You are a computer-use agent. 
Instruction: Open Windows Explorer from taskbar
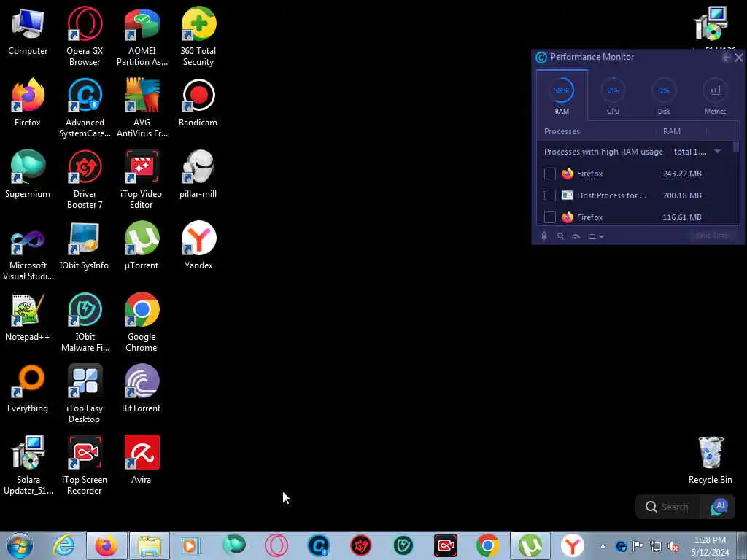point(149,545)
